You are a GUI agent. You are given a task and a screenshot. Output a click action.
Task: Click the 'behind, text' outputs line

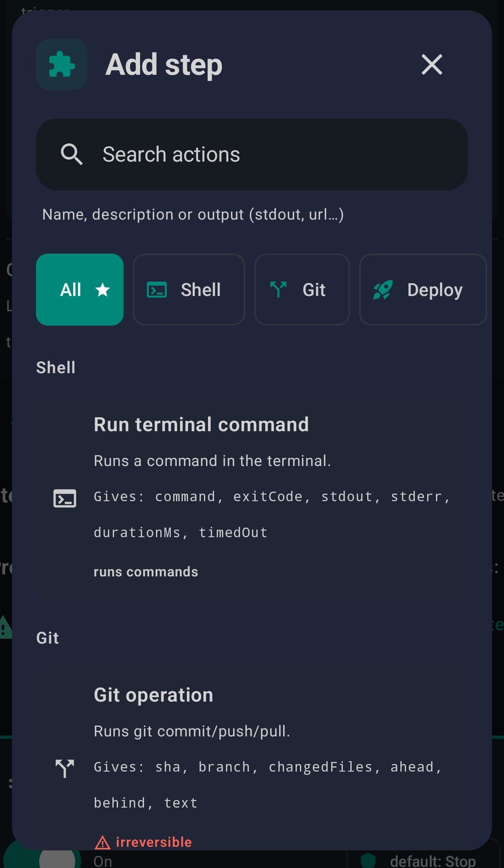(146, 803)
